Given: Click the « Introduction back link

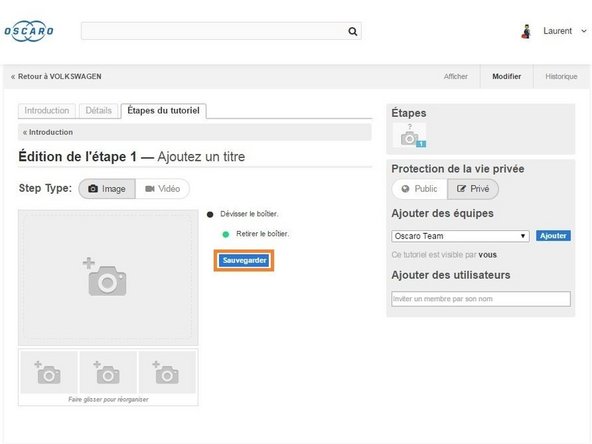Looking at the screenshot, I should tap(48, 132).
